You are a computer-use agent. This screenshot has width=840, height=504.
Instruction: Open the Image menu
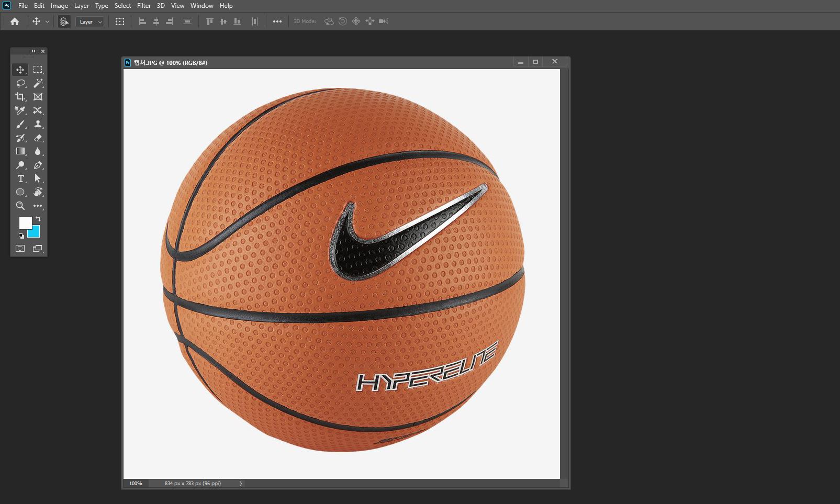[59, 6]
